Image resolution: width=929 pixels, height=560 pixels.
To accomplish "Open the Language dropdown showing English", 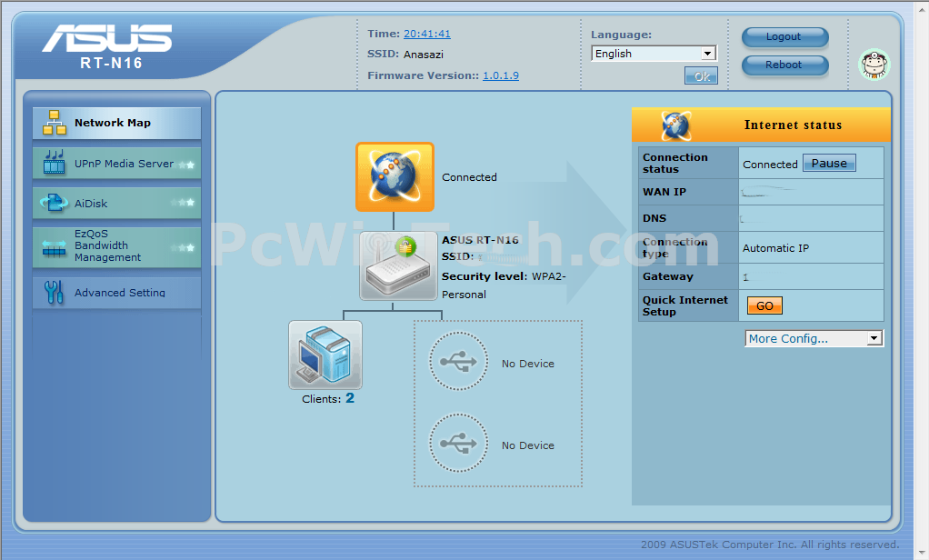I will tap(654, 54).
